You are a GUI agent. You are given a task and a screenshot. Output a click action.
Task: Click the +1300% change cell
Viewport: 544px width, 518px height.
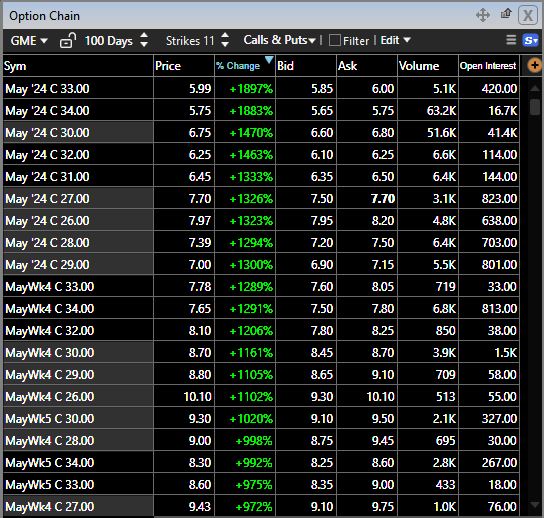point(245,265)
